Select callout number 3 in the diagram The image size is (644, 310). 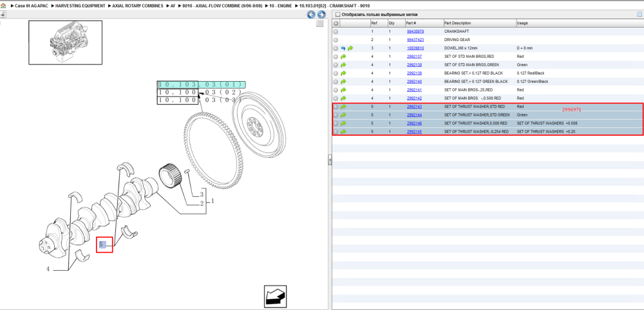coord(202,194)
